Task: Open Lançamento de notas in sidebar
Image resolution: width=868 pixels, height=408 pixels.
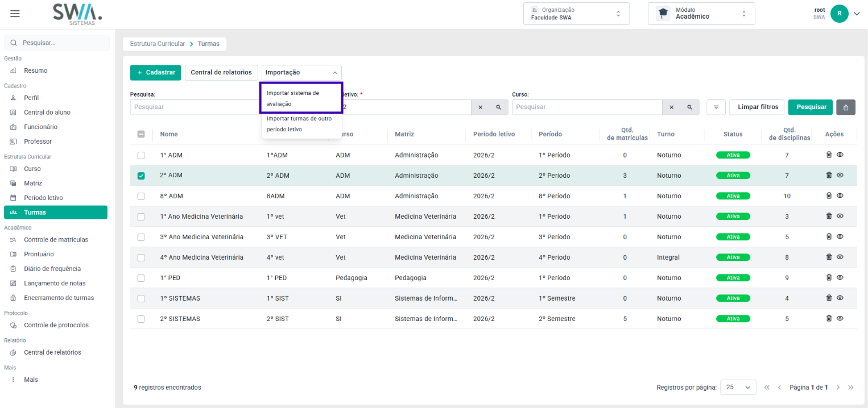Action: 55,283
